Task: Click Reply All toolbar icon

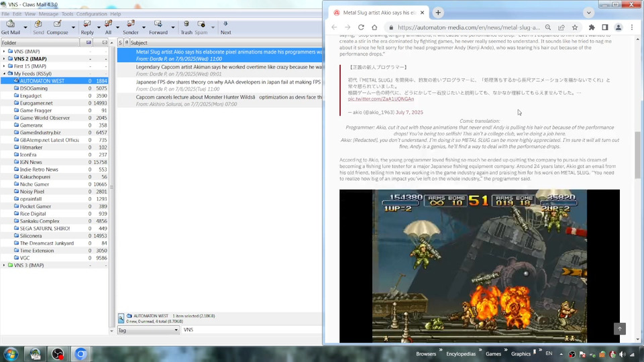Action: click(x=108, y=27)
